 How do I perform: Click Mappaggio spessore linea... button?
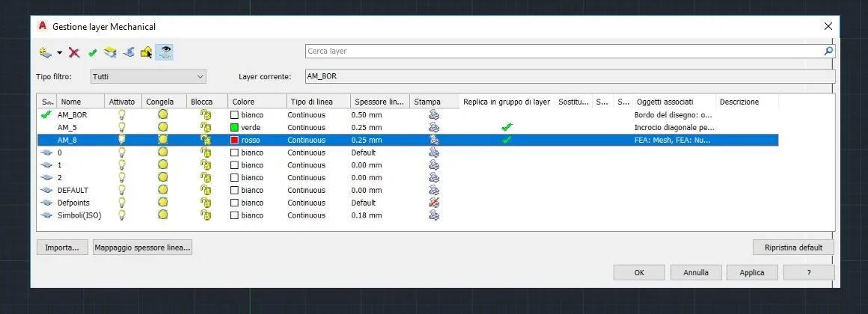(x=142, y=247)
